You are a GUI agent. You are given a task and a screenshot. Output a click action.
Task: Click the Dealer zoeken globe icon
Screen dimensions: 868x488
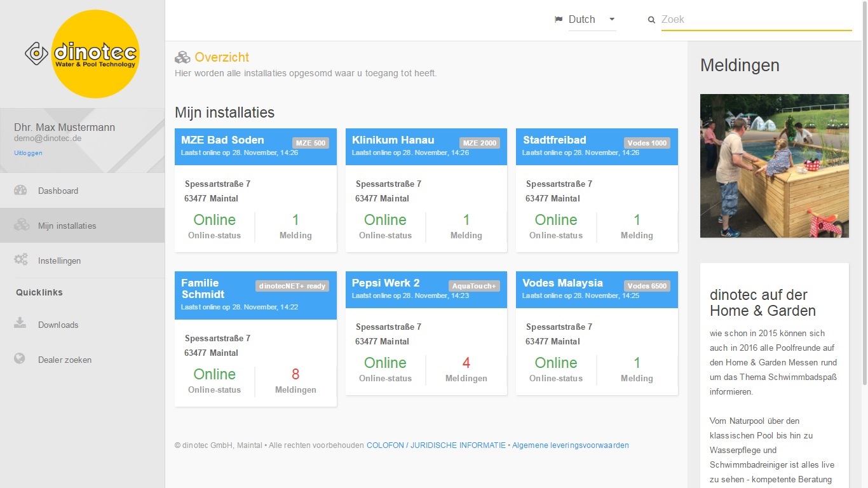tap(20, 359)
